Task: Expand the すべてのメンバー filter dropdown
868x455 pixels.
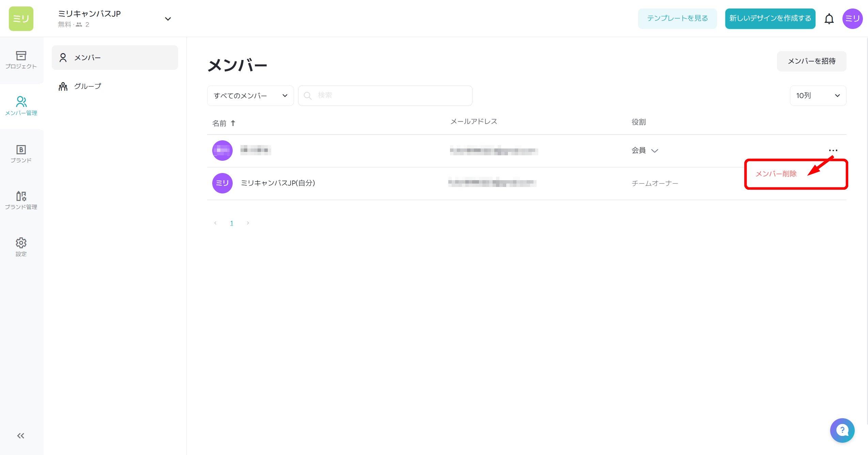Action: point(250,96)
